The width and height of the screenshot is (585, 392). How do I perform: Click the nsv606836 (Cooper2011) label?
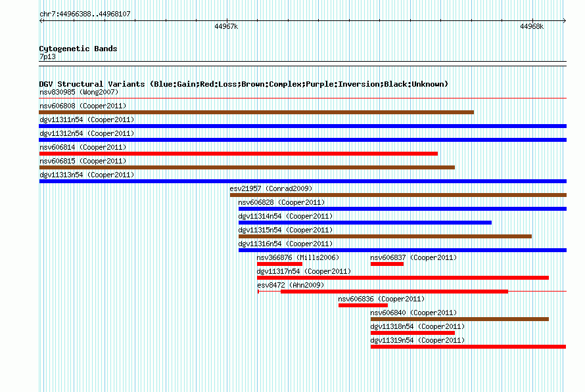(381, 299)
